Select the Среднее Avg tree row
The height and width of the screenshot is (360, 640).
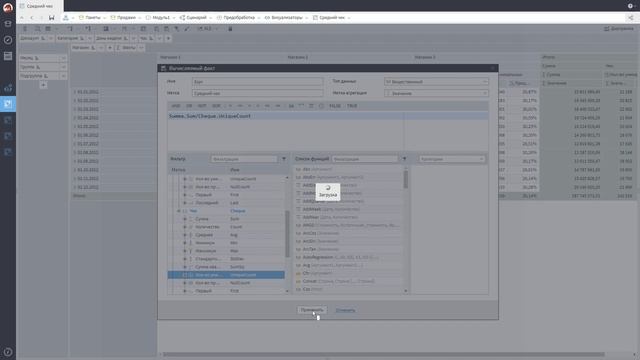click(227, 235)
